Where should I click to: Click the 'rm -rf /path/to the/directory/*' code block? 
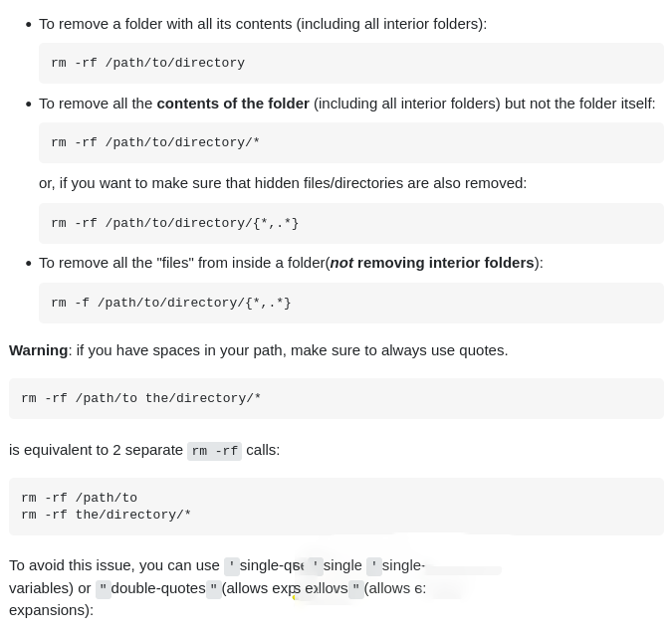pyautogui.click(x=140, y=398)
